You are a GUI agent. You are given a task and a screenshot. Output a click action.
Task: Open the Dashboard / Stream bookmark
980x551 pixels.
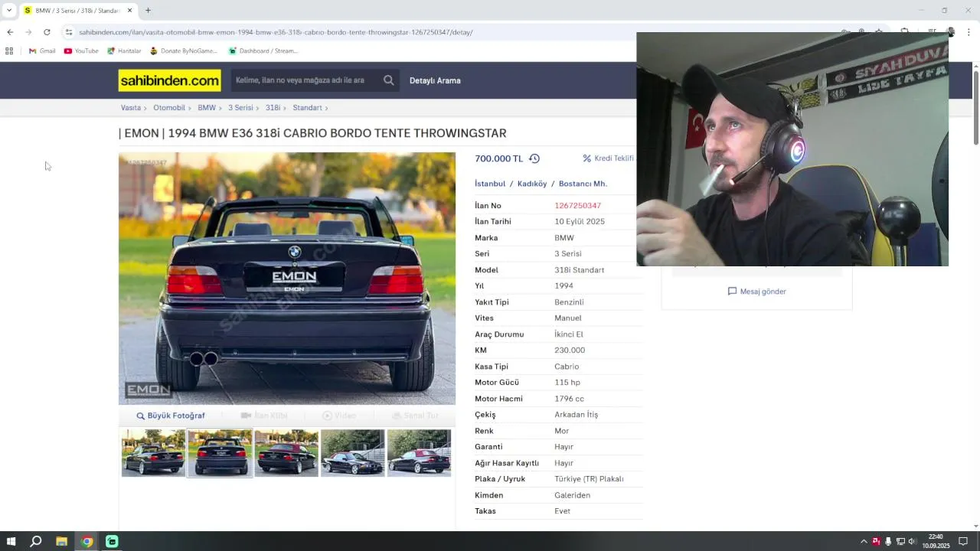[263, 51]
